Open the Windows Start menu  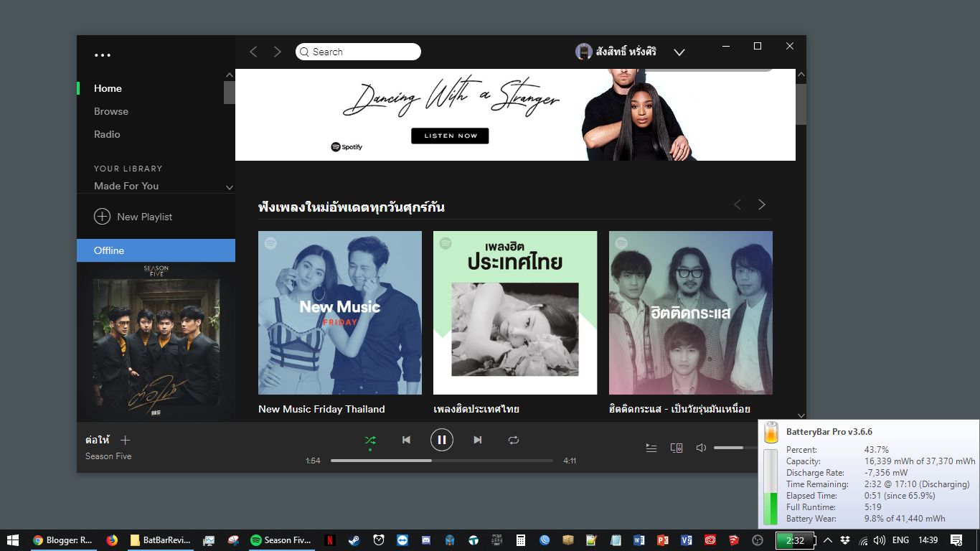[x=13, y=540]
